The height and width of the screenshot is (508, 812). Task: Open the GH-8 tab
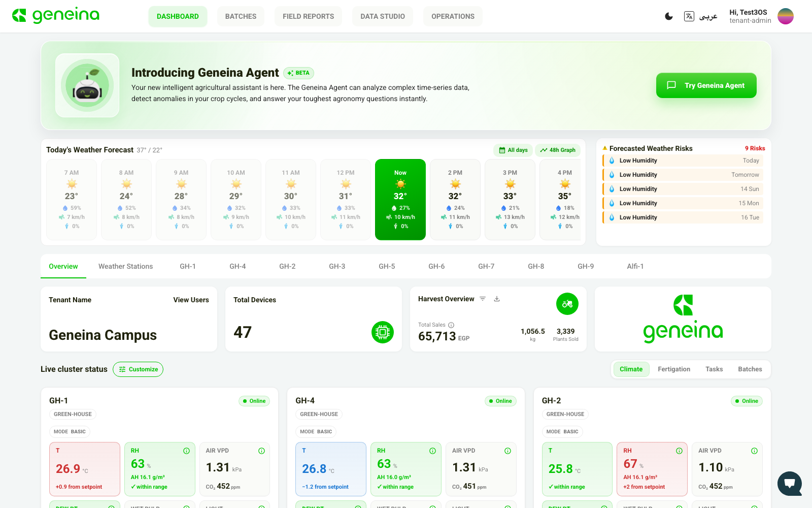[536, 266]
